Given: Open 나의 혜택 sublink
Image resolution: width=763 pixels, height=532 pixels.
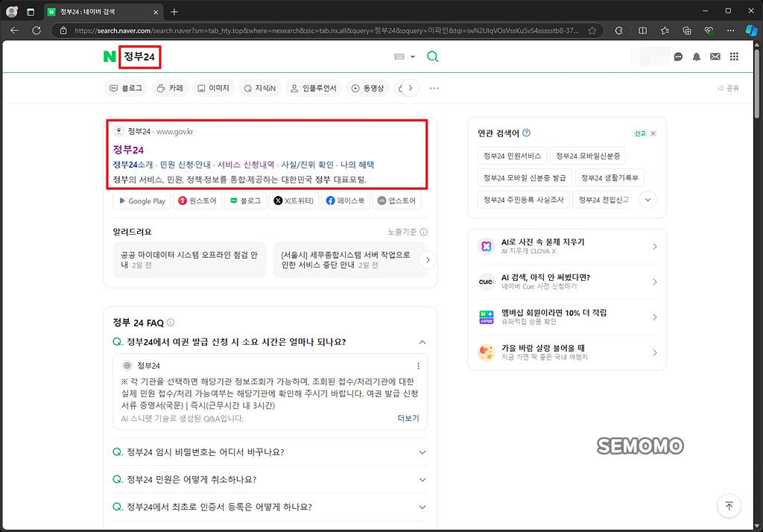Looking at the screenshot, I should (x=357, y=165).
